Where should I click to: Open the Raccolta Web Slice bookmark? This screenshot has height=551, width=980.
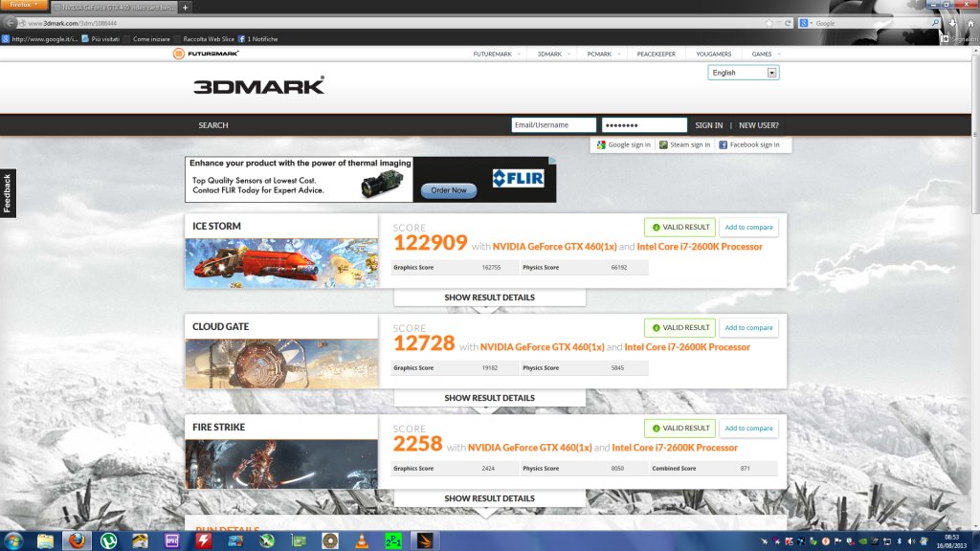pos(205,38)
